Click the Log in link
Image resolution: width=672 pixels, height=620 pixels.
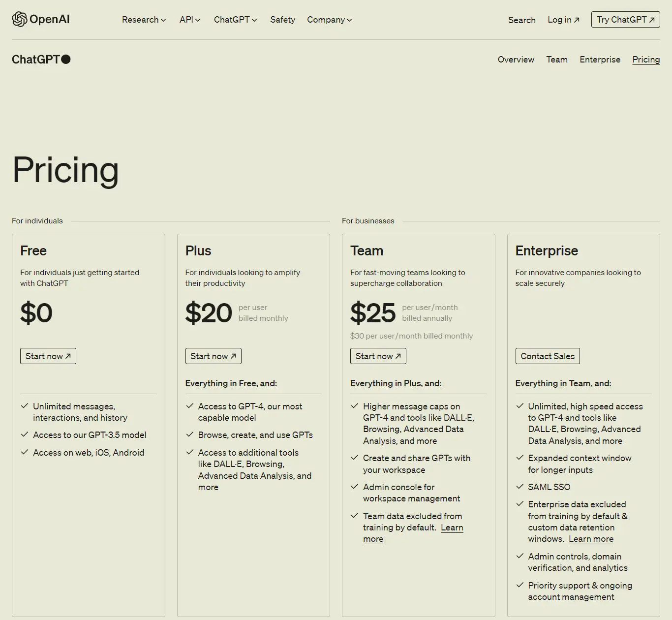pos(564,20)
